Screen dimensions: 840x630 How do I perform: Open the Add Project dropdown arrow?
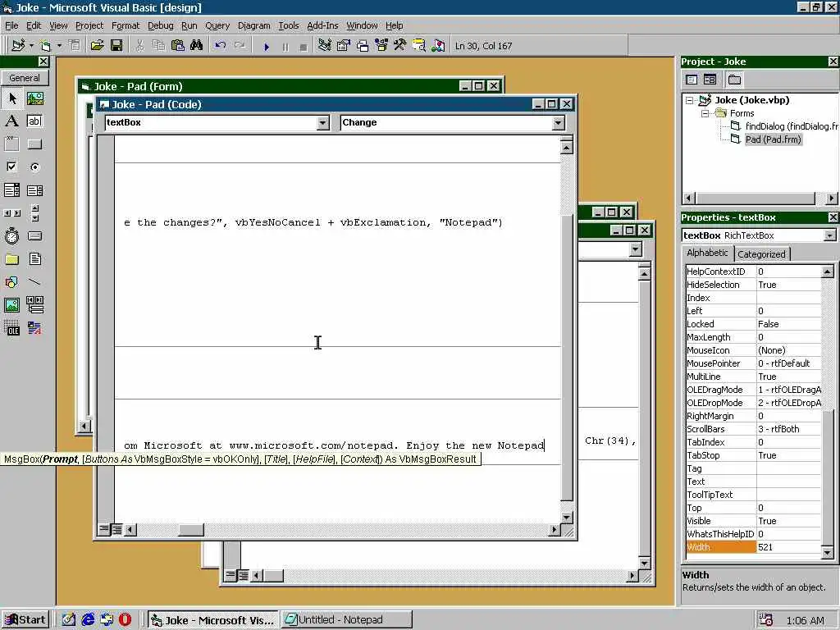pos(32,46)
